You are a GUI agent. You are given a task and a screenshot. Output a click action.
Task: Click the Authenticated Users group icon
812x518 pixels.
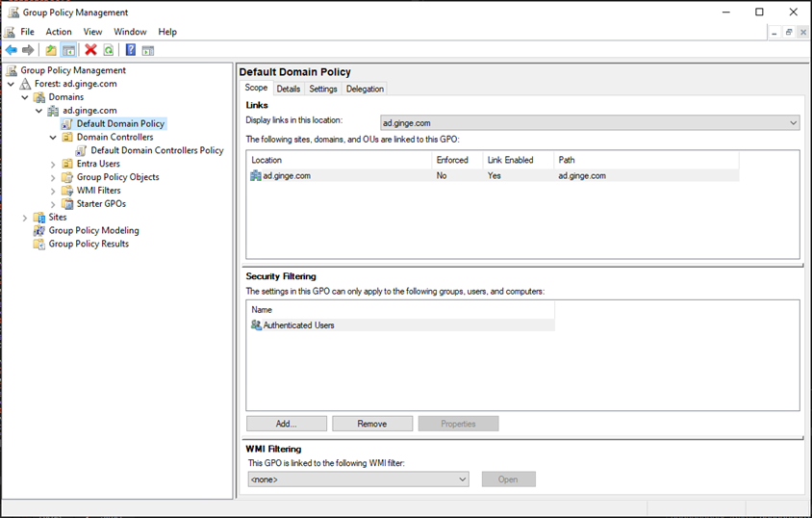pos(256,324)
